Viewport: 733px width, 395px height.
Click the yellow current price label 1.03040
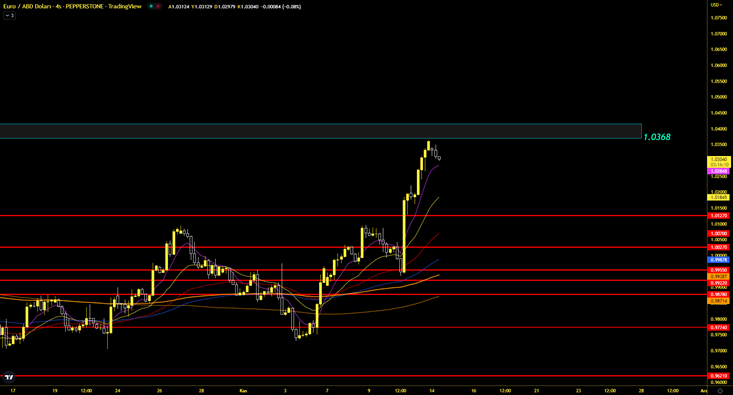coord(719,159)
